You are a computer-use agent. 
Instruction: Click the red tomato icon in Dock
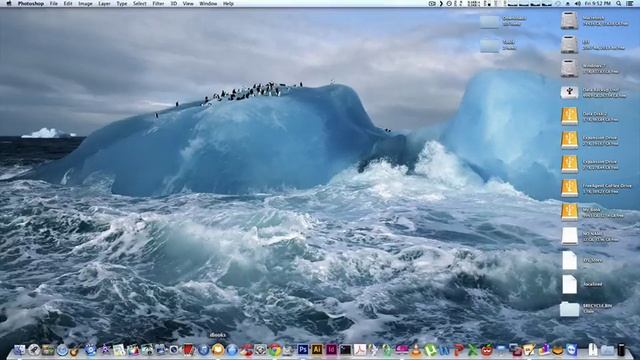pos(487,350)
